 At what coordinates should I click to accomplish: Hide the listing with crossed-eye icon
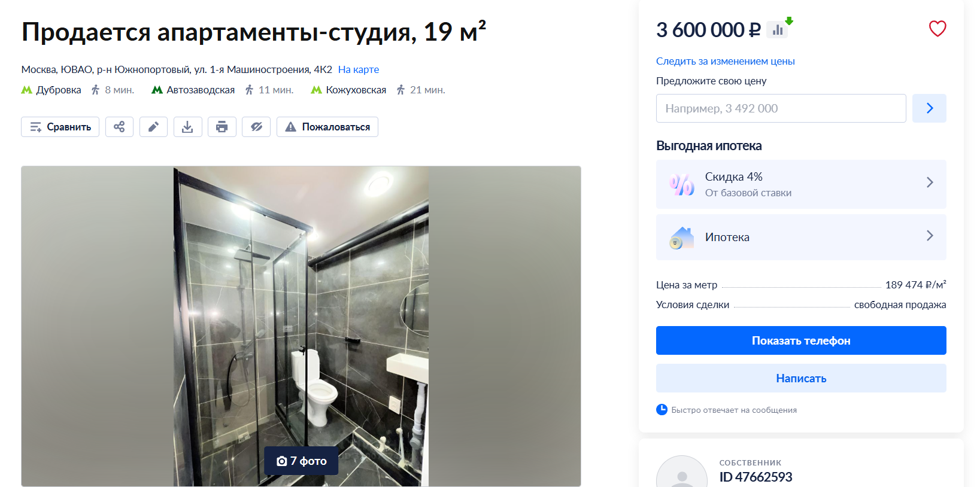point(256,127)
